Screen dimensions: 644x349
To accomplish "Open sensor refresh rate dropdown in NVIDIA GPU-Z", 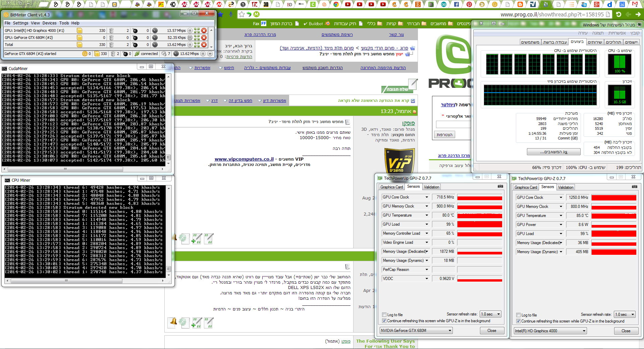I will coord(490,314).
